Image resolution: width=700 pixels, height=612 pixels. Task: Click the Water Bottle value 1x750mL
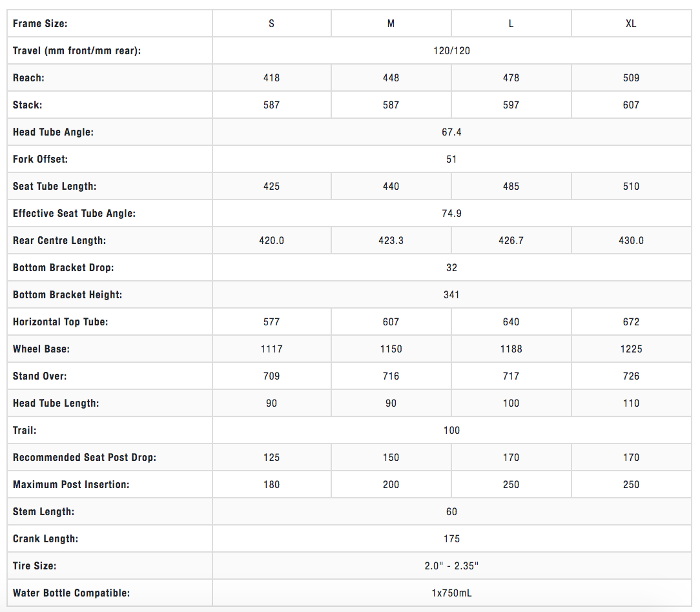coord(451,593)
